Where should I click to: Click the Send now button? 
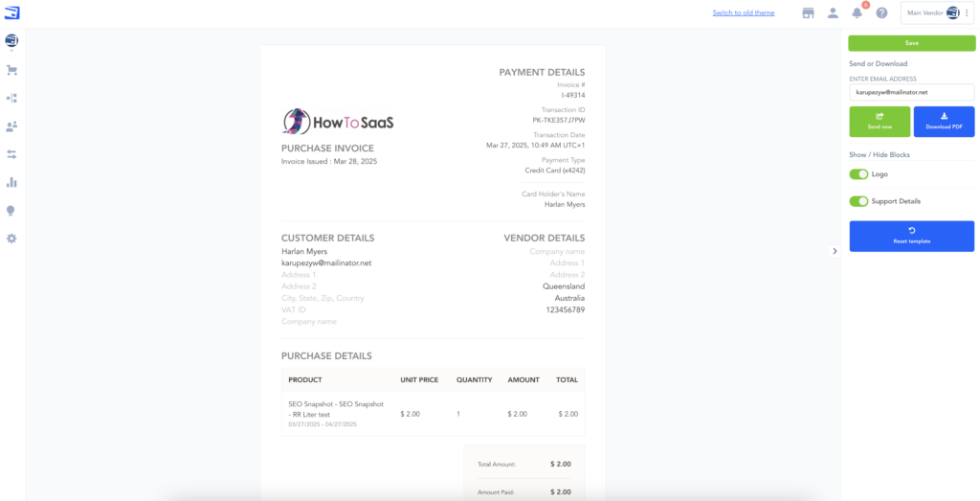click(880, 122)
